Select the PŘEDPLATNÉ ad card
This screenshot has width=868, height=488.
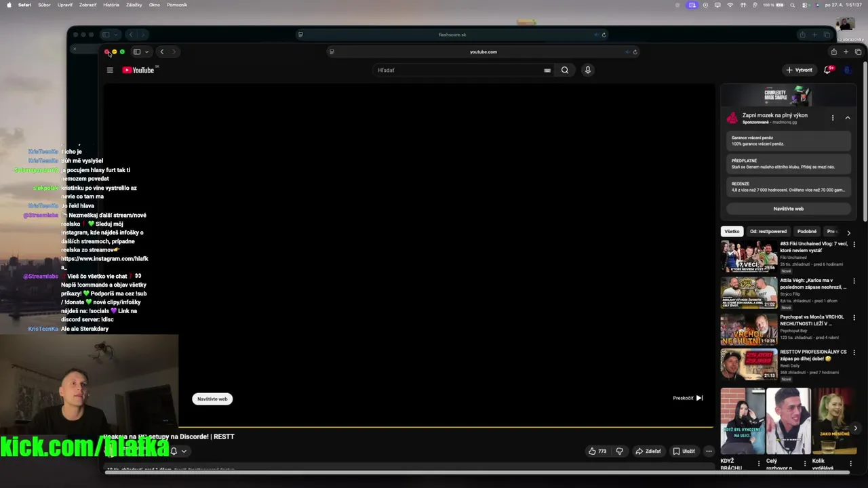[789, 163]
